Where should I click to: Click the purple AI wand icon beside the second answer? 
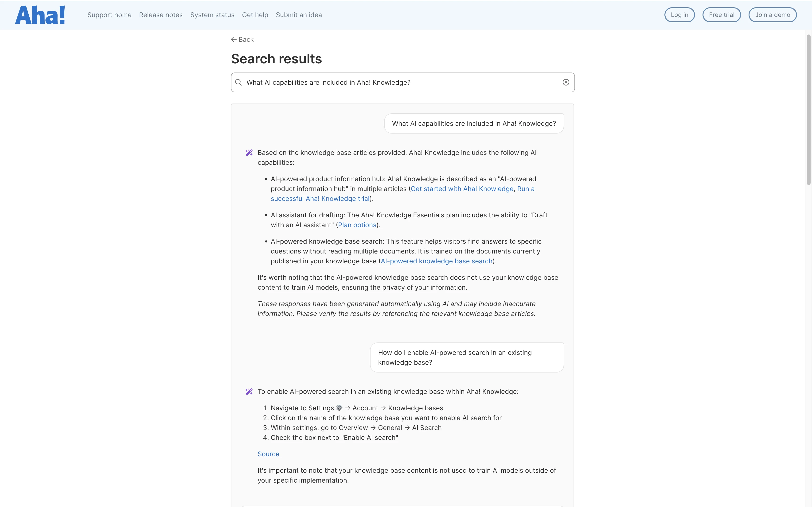click(249, 392)
